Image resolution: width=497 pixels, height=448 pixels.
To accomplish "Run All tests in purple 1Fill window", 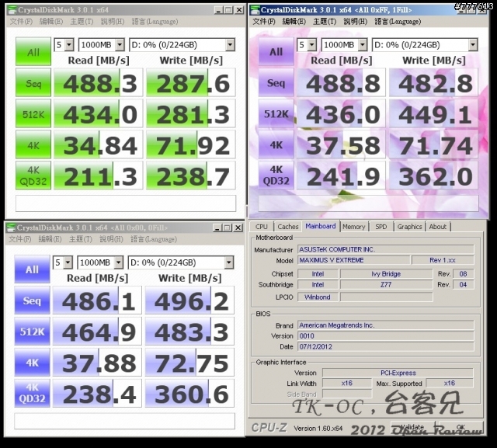I will point(276,52).
